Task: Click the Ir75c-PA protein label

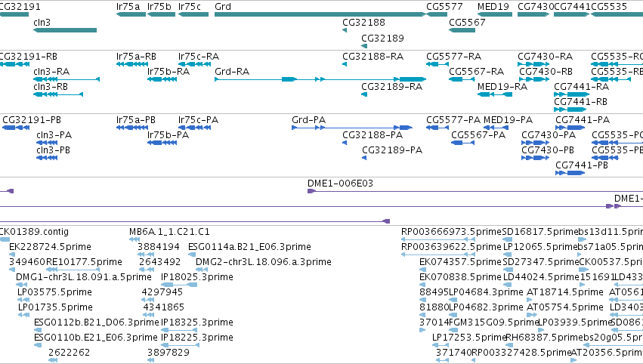Action: pos(198,119)
